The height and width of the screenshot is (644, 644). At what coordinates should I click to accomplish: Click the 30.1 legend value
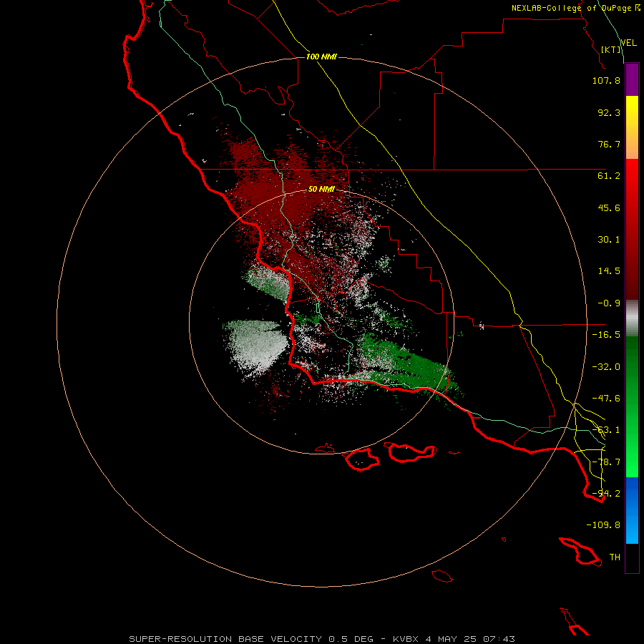pos(609,240)
